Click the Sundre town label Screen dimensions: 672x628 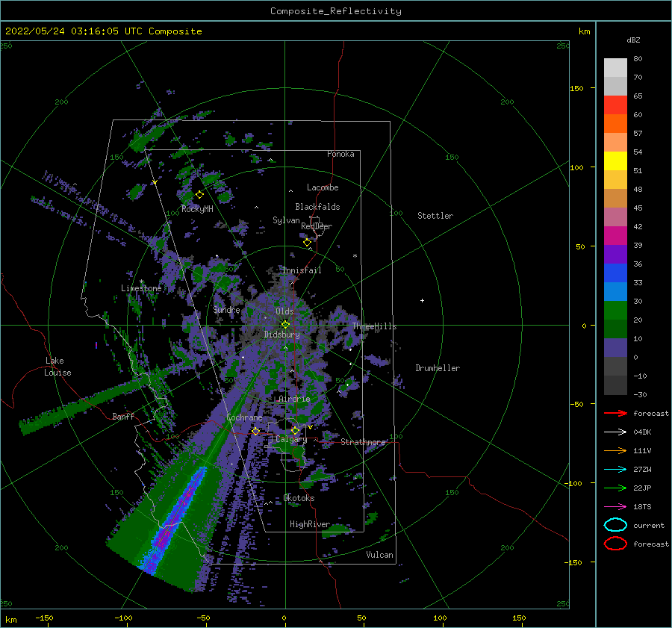pos(227,309)
